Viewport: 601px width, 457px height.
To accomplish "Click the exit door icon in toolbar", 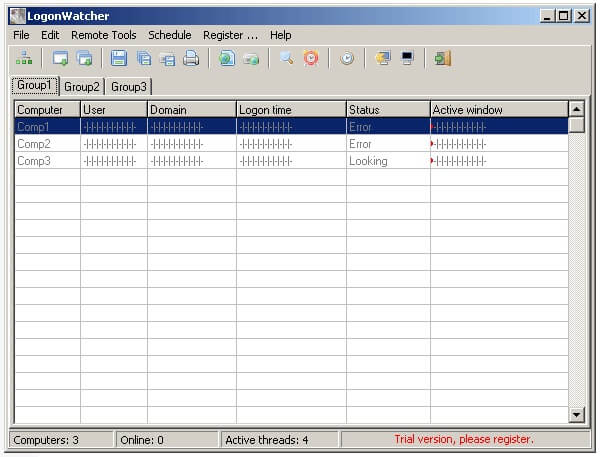I will pos(442,59).
